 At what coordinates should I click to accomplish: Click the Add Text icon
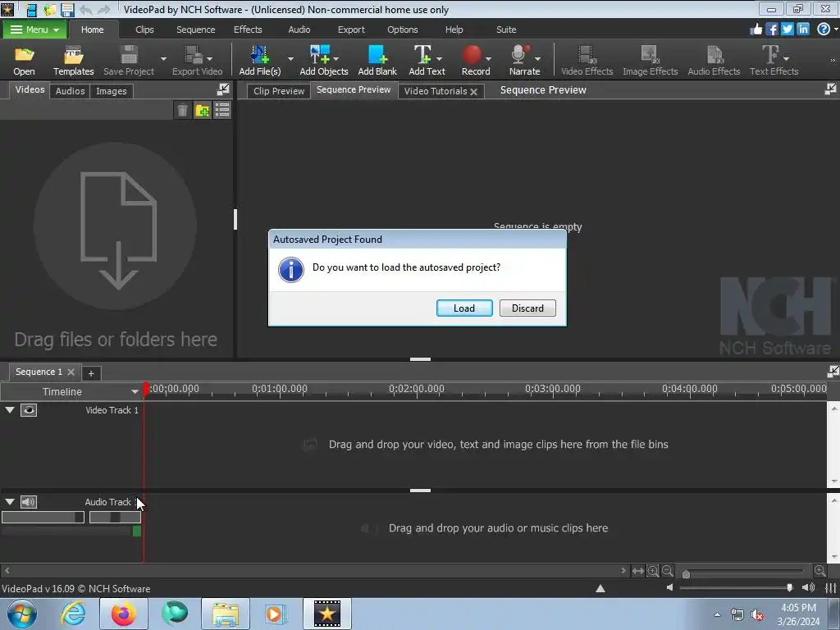[422, 55]
